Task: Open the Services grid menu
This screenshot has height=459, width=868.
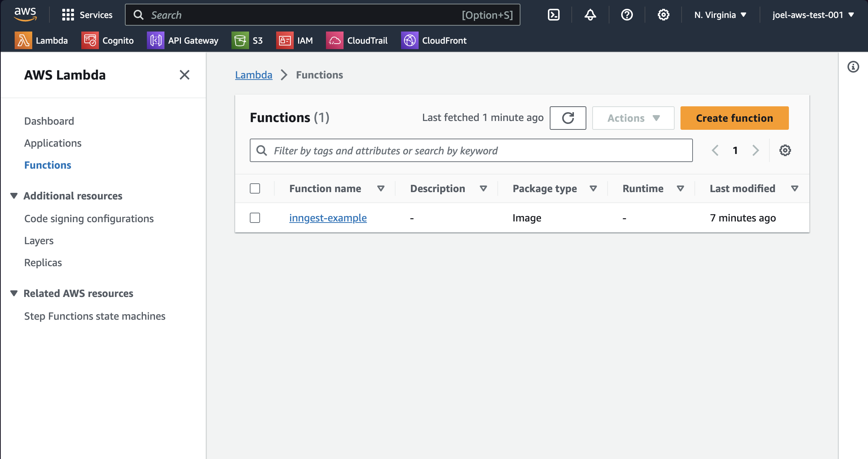Action: pos(87,15)
